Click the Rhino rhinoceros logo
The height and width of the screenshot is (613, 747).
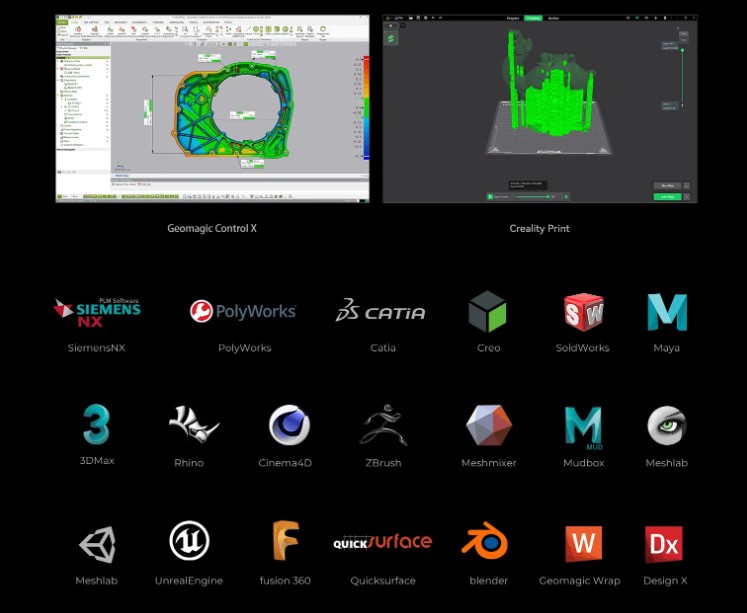(193, 424)
